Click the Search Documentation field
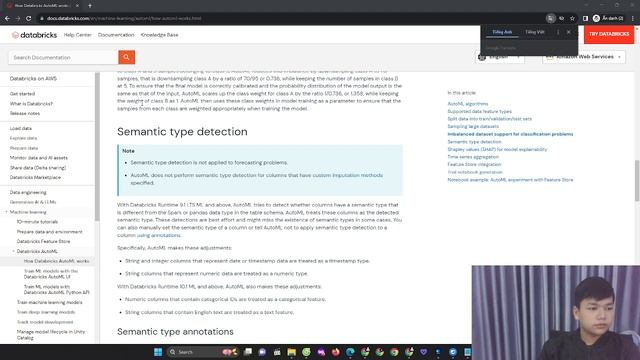 point(63,58)
